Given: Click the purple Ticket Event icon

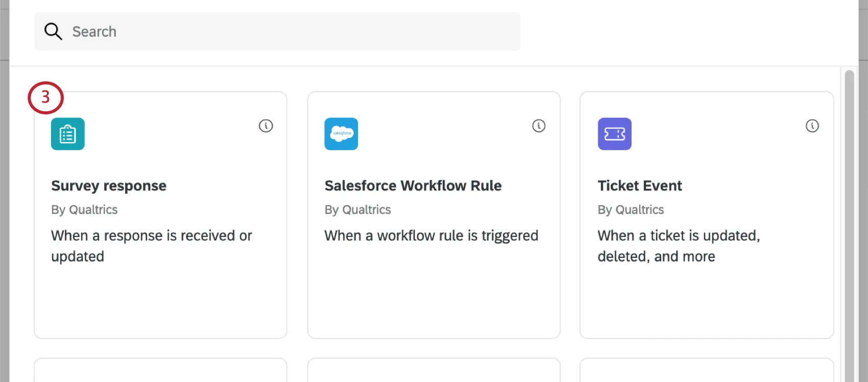Looking at the screenshot, I should [x=614, y=134].
